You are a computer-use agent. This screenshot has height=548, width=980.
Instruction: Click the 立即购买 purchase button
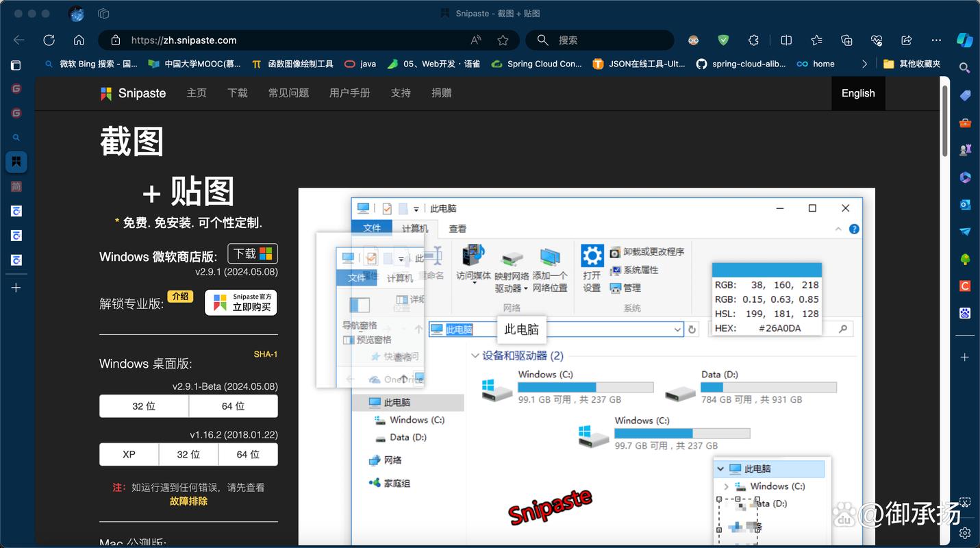pos(241,302)
